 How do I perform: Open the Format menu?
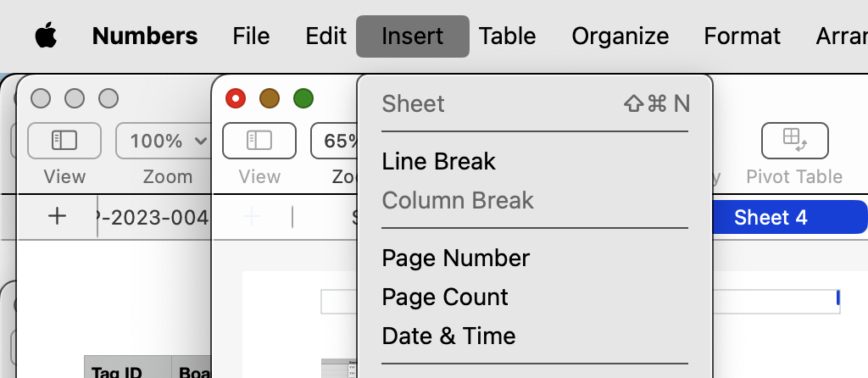pyautogui.click(x=743, y=36)
